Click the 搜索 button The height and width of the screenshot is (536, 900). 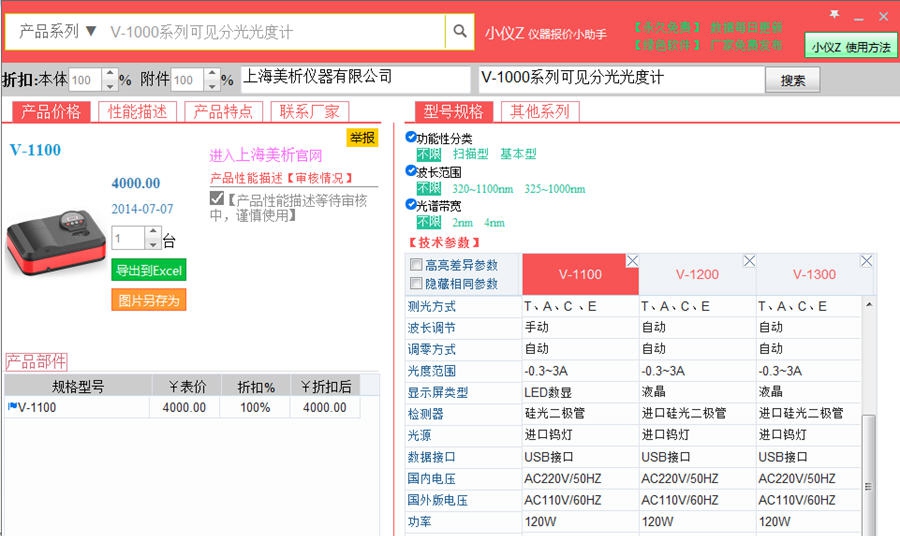793,80
